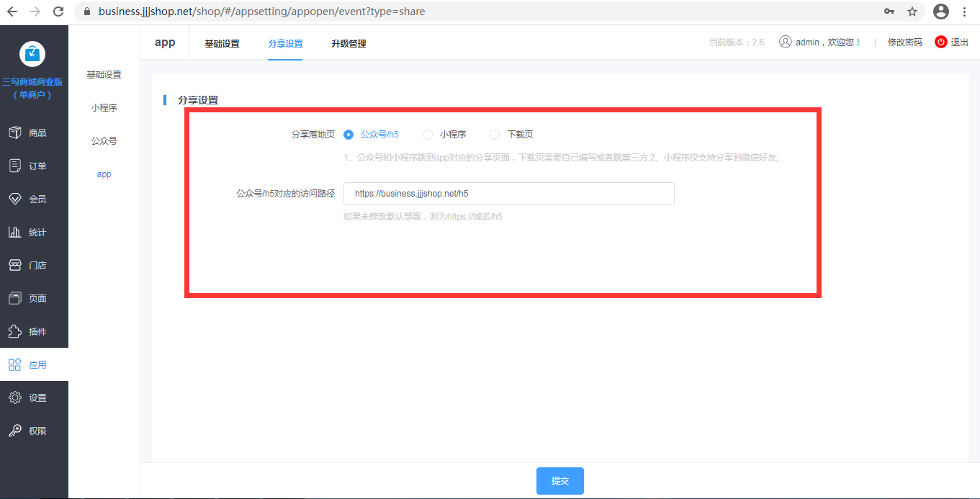Click the 订单 document icon
Viewport: 980px width, 499px height.
(14, 166)
